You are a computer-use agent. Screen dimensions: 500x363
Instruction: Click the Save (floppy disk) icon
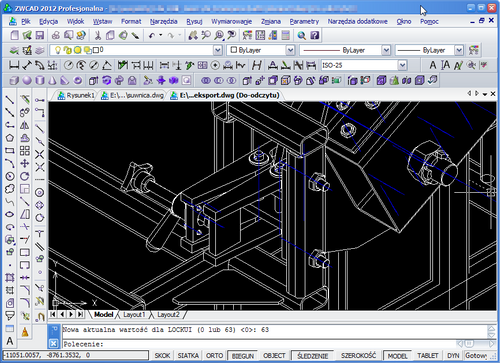coord(40,35)
